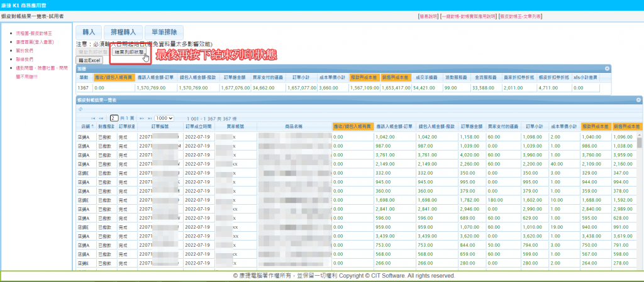Go to first page of results

point(94,118)
